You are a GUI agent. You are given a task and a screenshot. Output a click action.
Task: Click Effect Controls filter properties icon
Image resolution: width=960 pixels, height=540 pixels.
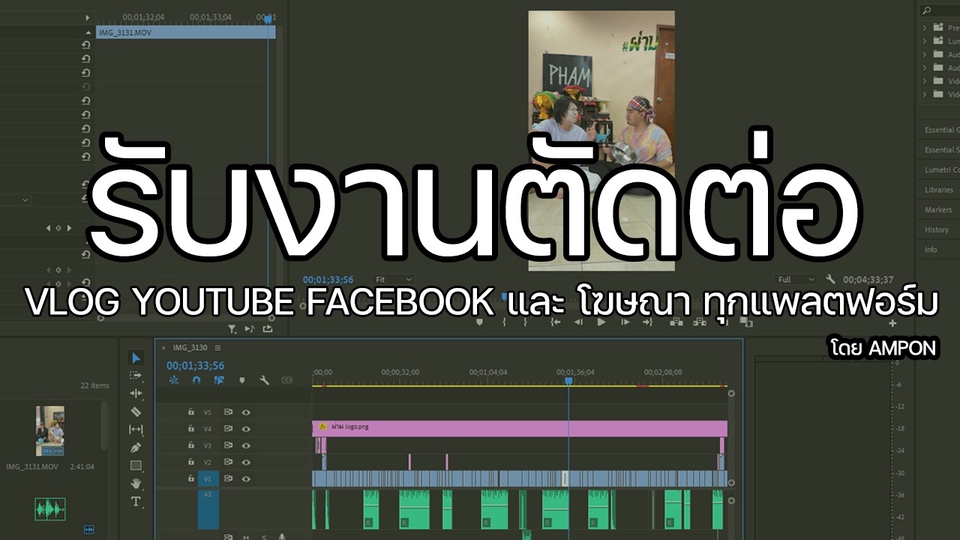pyautogui.click(x=232, y=329)
